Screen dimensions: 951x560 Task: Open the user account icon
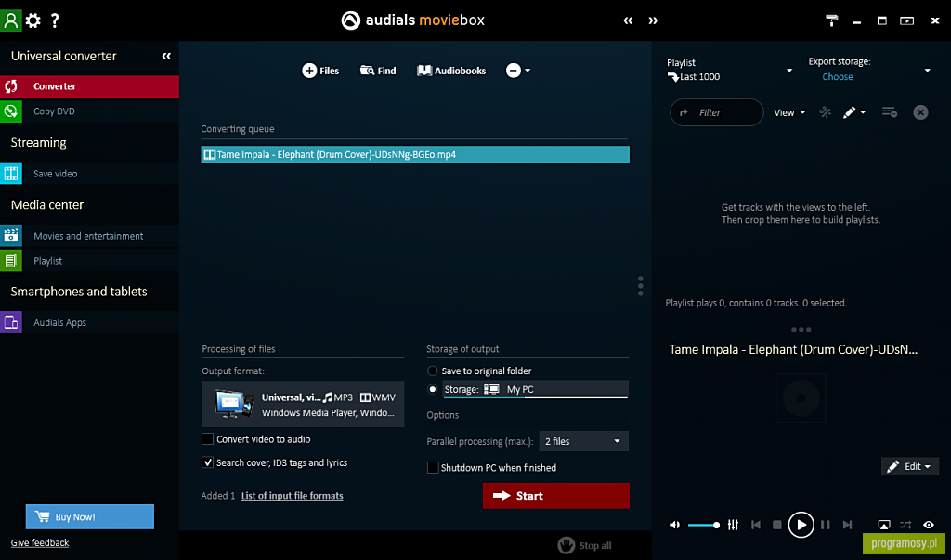[11, 20]
